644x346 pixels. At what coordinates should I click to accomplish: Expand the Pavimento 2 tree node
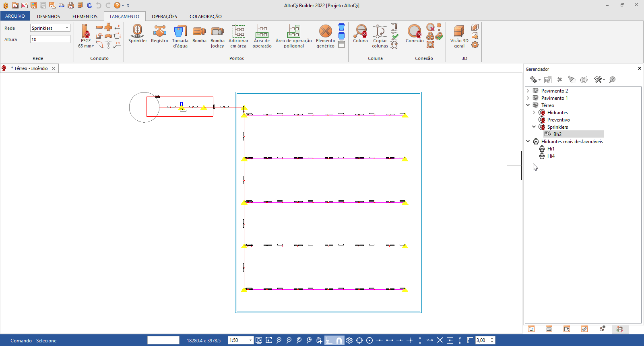[528, 91]
